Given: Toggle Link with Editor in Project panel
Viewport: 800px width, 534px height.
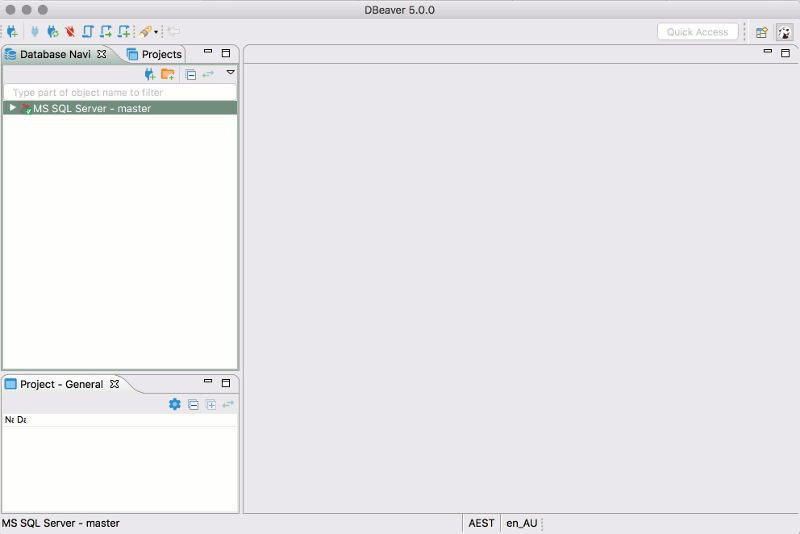Looking at the screenshot, I should [x=228, y=404].
